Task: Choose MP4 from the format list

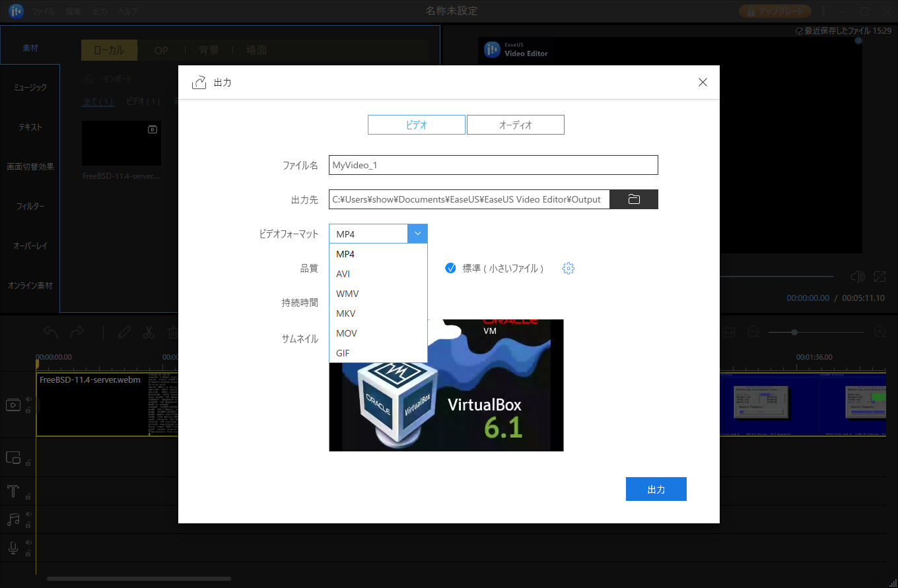Action: pos(378,254)
